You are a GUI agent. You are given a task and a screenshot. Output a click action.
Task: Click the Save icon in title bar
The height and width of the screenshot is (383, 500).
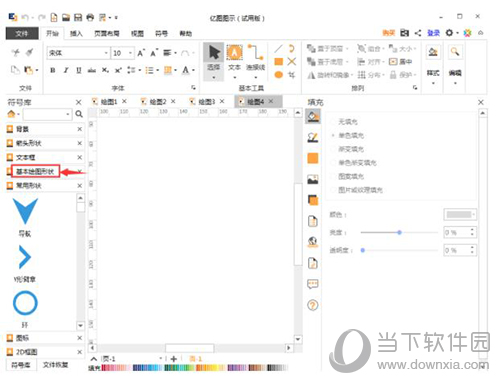point(78,17)
